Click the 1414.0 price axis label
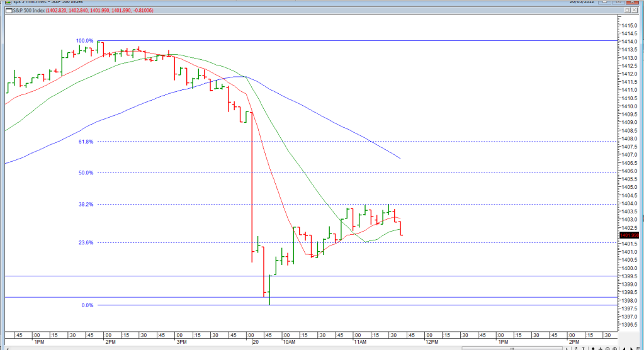 click(630, 42)
